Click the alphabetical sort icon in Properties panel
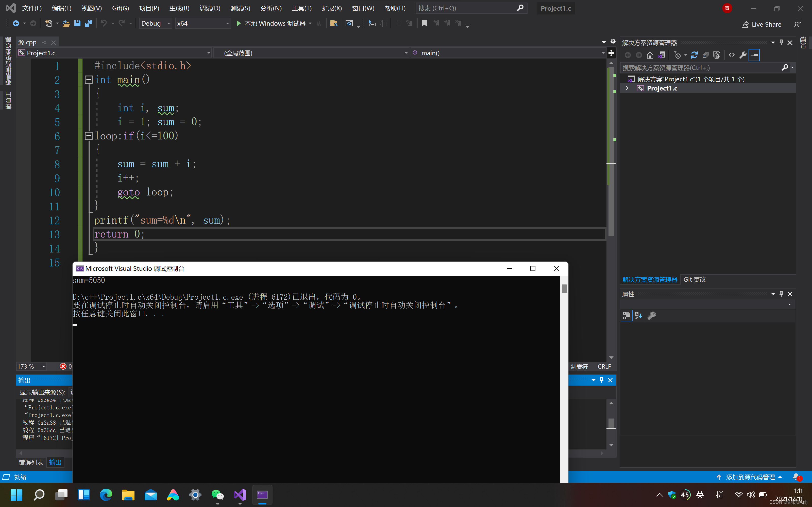Viewport: 812px width, 507px height. pyautogui.click(x=638, y=316)
